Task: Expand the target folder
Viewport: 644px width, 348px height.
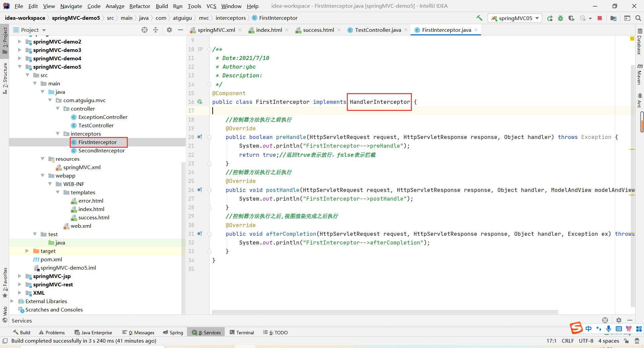Action: point(27,251)
